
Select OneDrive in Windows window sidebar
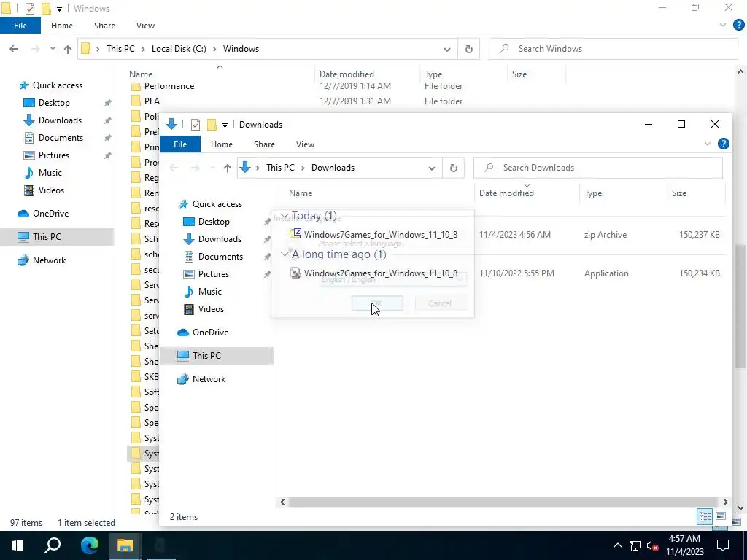click(50, 214)
